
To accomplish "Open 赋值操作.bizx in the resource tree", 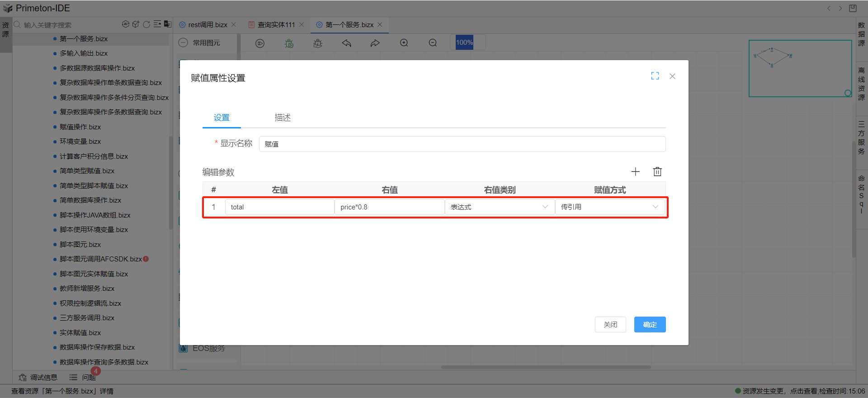I will click(x=80, y=127).
